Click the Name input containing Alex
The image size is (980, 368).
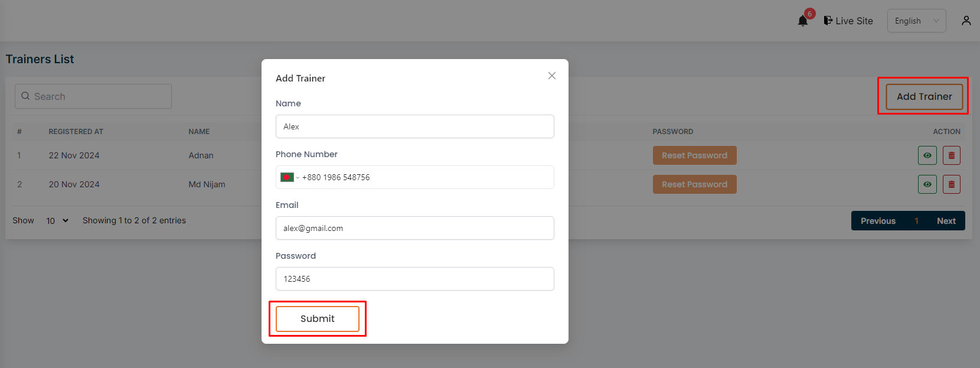coord(414,126)
